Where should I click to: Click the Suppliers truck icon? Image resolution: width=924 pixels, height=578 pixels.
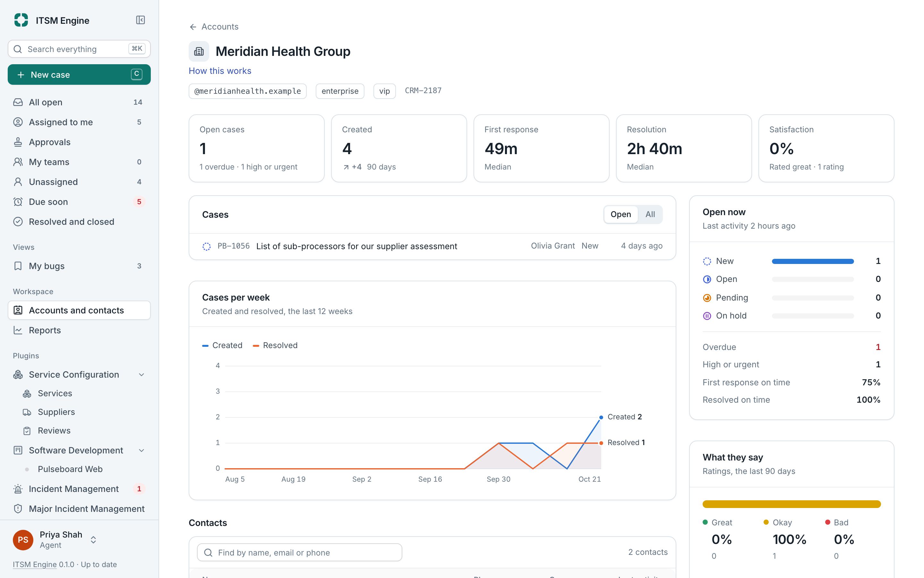coord(27,412)
